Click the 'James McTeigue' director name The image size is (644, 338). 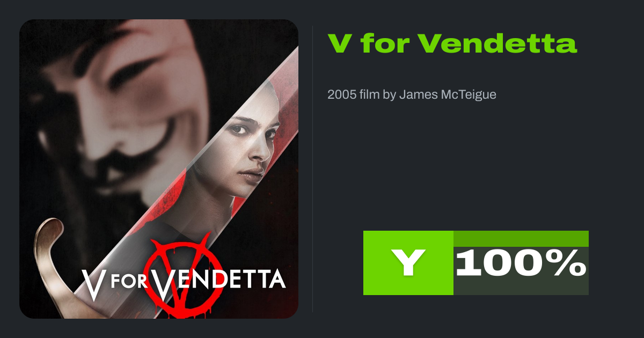pos(448,95)
